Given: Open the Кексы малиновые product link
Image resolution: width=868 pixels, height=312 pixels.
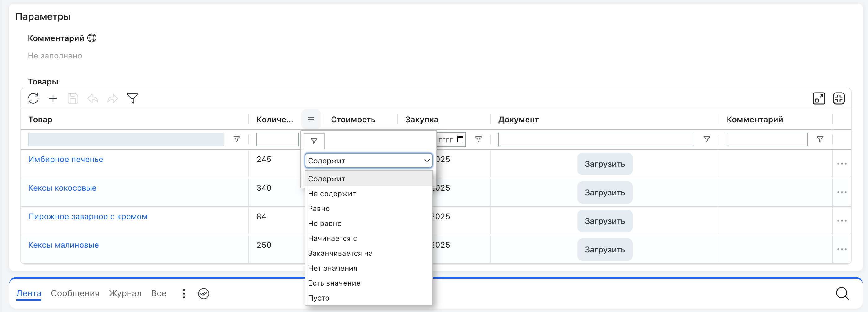Looking at the screenshot, I should pos(64,245).
